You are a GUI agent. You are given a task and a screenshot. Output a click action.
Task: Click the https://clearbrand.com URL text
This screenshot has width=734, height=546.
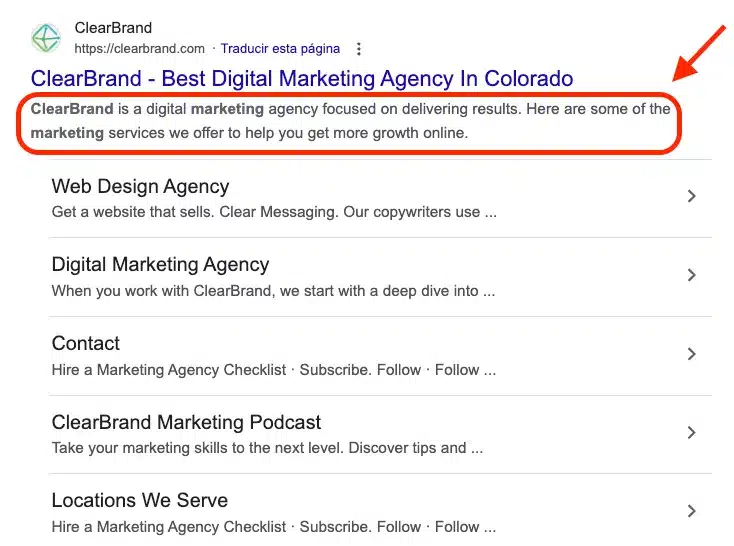[x=139, y=49]
